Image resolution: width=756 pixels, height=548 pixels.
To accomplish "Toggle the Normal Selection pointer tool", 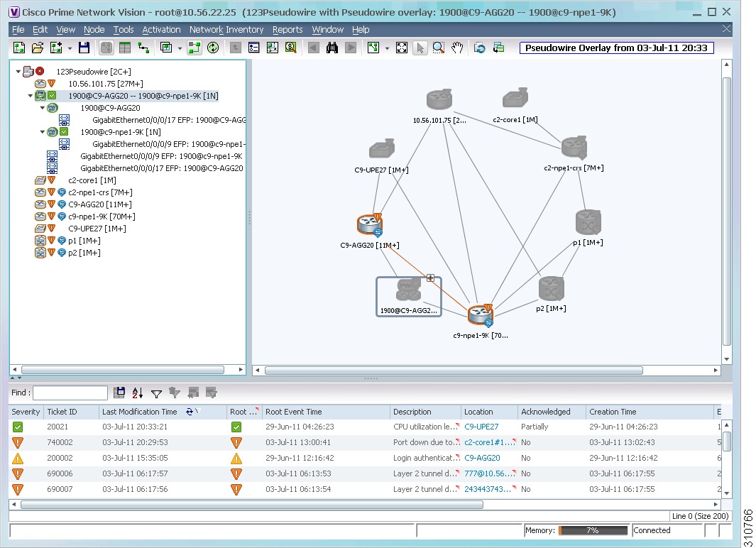I will point(420,48).
